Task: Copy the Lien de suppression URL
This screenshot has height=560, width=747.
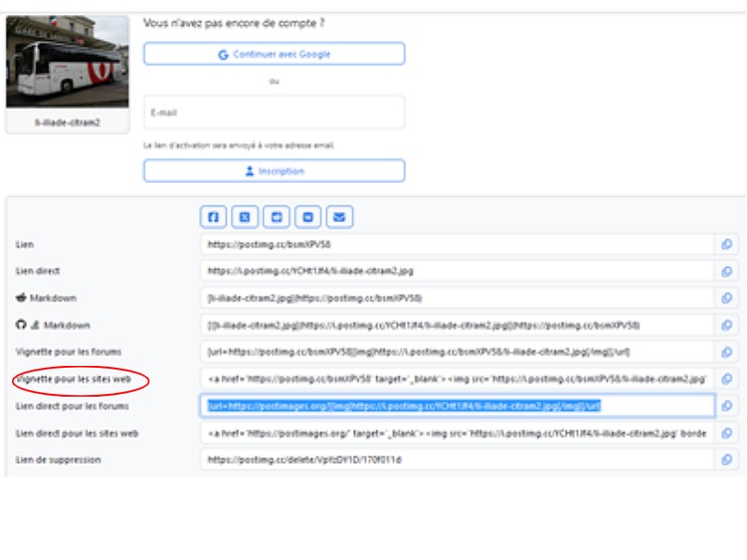Action: pyautogui.click(x=726, y=460)
